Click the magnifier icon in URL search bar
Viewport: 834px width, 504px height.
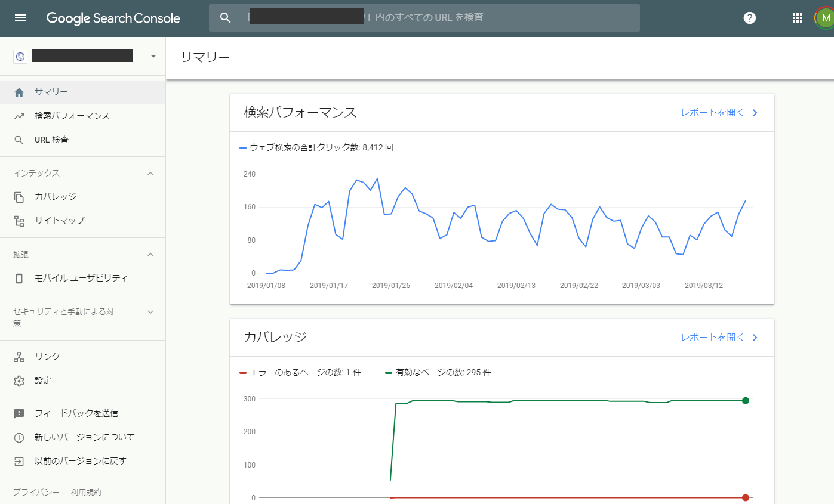click(x=225, y=18)
